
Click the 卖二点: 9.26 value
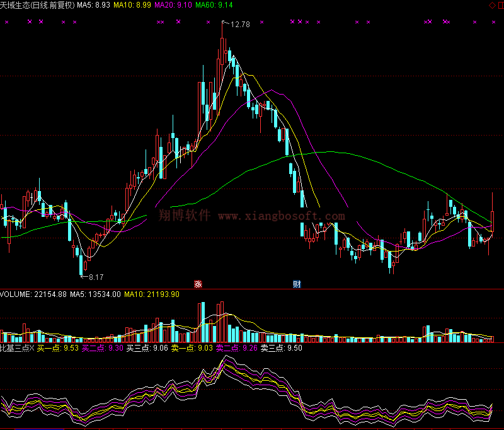[x=237, y=348]
